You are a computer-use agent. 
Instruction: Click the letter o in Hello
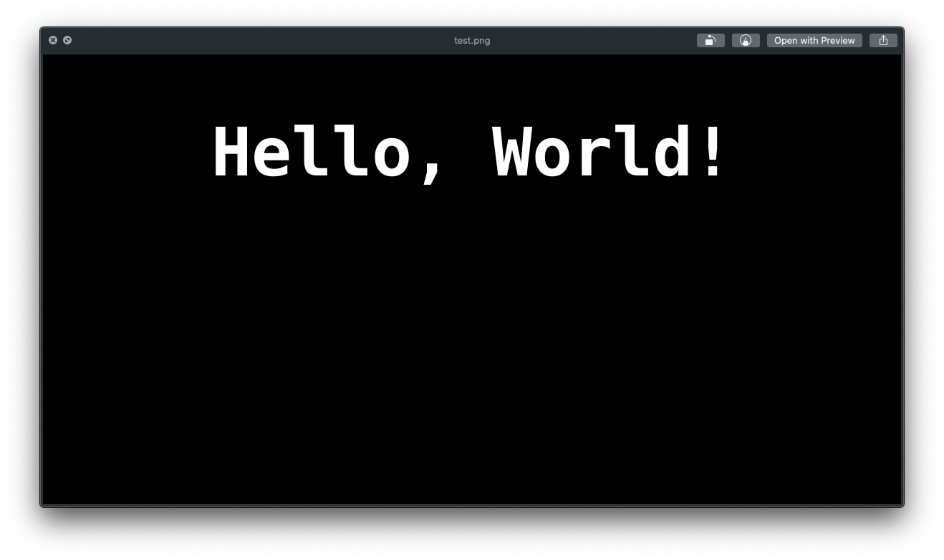coord(391,157)
